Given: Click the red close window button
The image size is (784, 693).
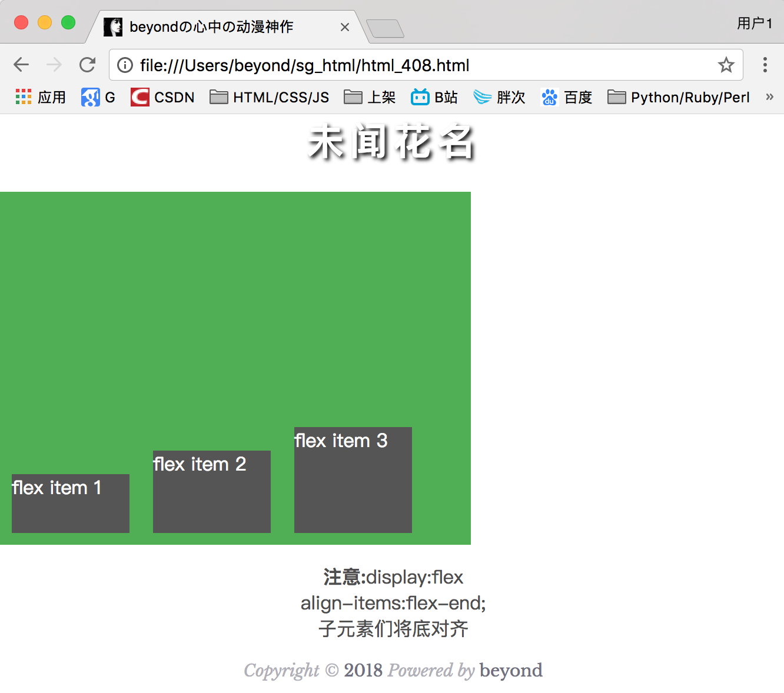Looking at the screenshot, I should [21, 22].
